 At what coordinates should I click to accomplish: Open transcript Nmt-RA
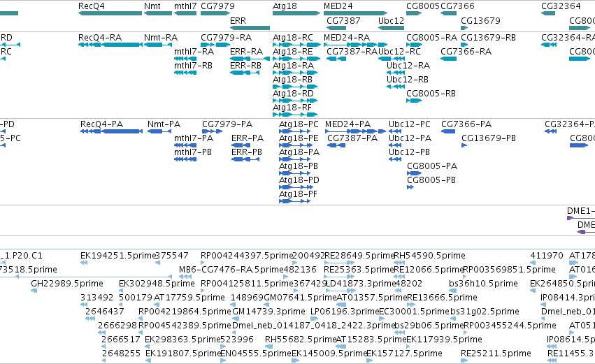click(x=158, y=45)
